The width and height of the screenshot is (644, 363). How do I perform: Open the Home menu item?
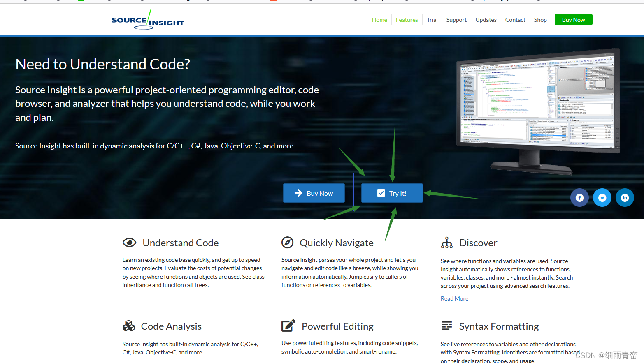coord(379,20)
